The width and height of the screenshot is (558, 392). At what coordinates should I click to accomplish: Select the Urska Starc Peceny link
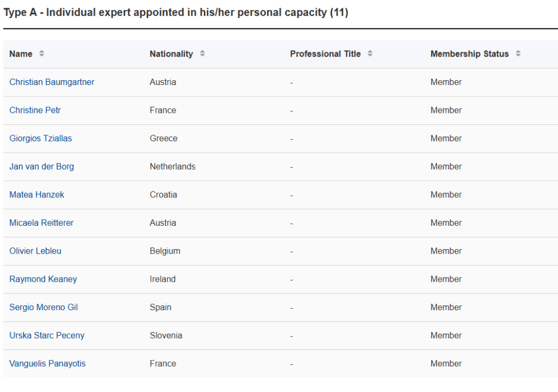click(47, 336)
